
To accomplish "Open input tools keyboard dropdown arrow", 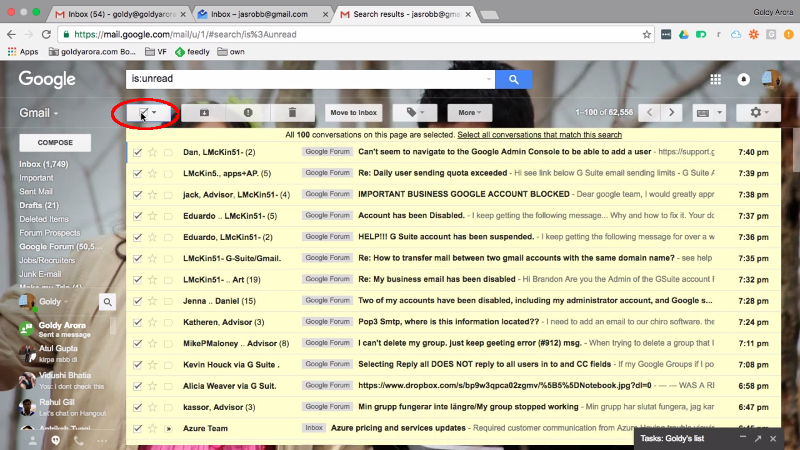I will pos(719,112).
